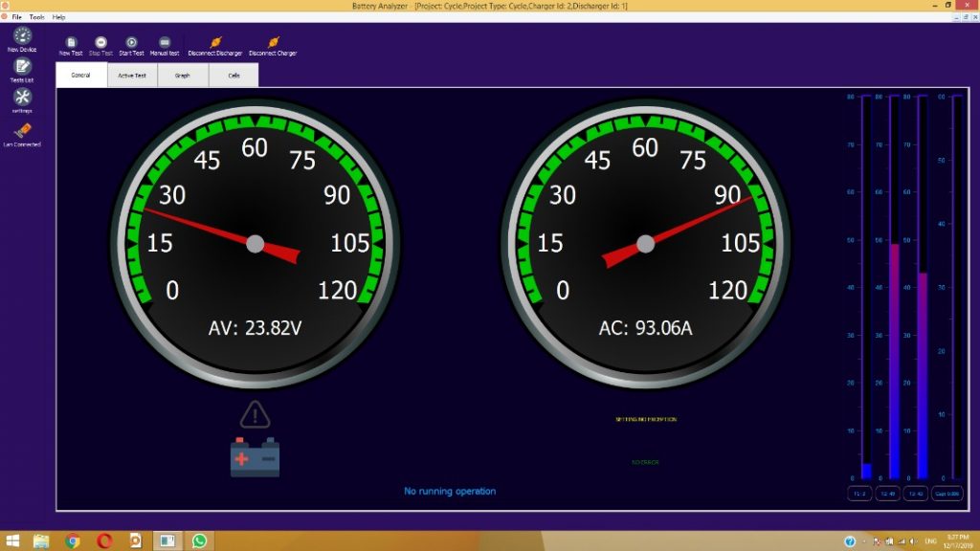Open the Help menu

tap(59, 17)
